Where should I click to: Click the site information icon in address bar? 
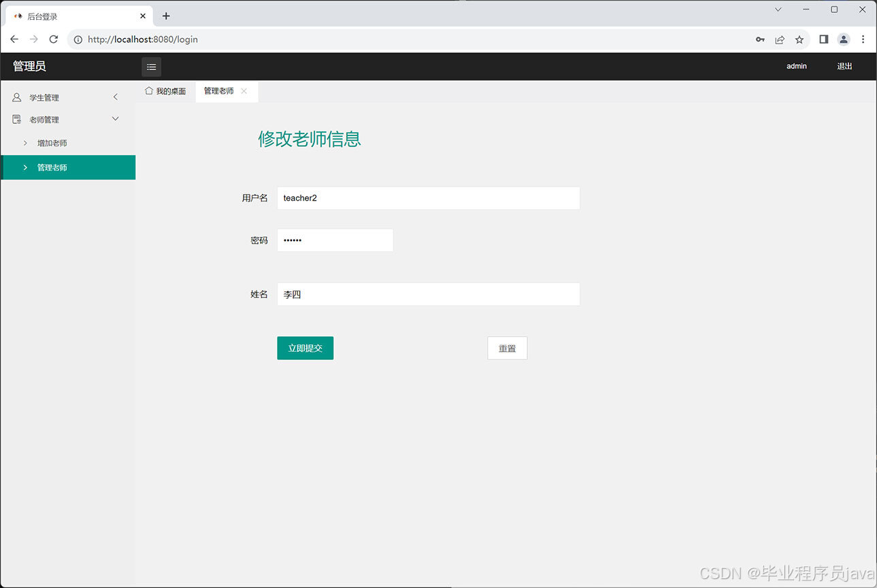pyautogui.click(x=78, y=39)
